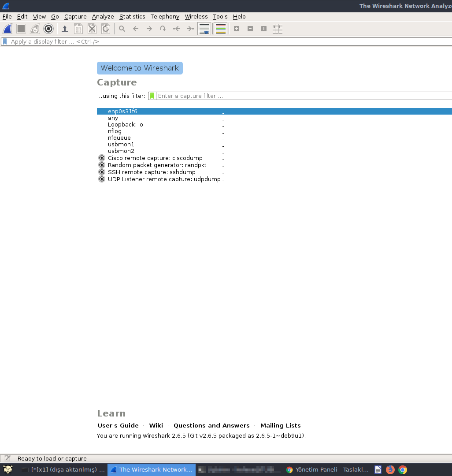Screen dimensions: 452x476
Task: Open capture options gear in the toolbar
Action: click(x=48, y=29)
